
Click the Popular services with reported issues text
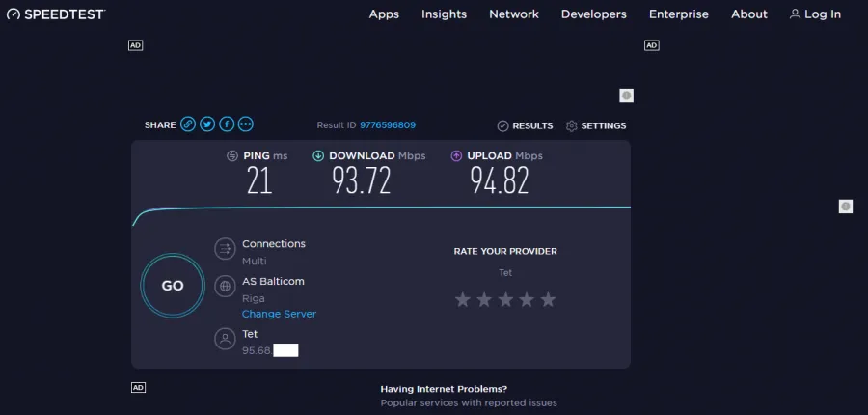click(469, 402)
